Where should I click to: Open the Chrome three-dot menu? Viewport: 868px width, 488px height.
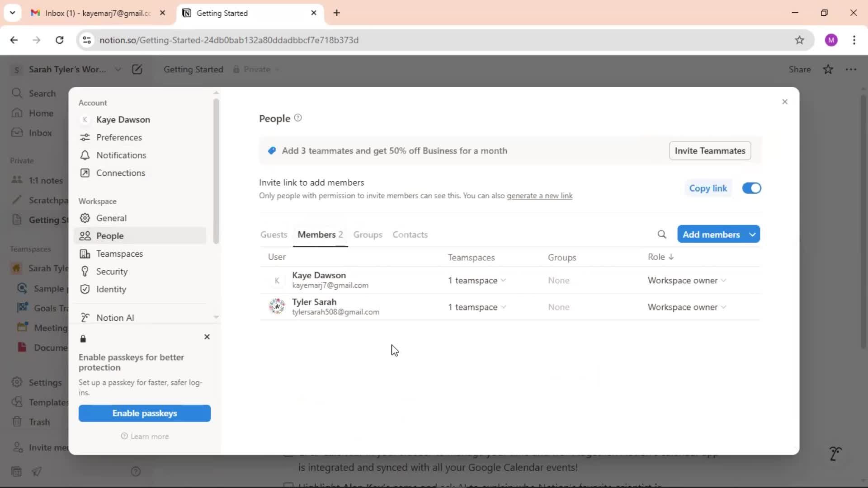(854, 40)
